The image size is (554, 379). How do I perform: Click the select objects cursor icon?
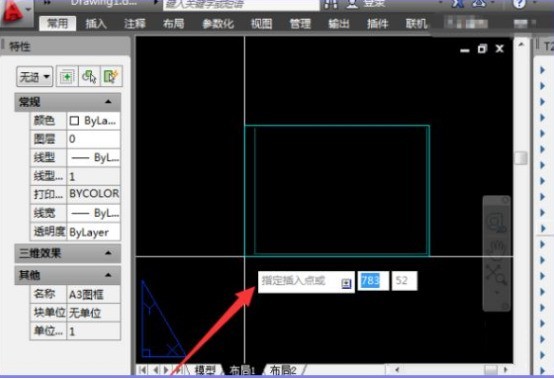tap(89, 76)
